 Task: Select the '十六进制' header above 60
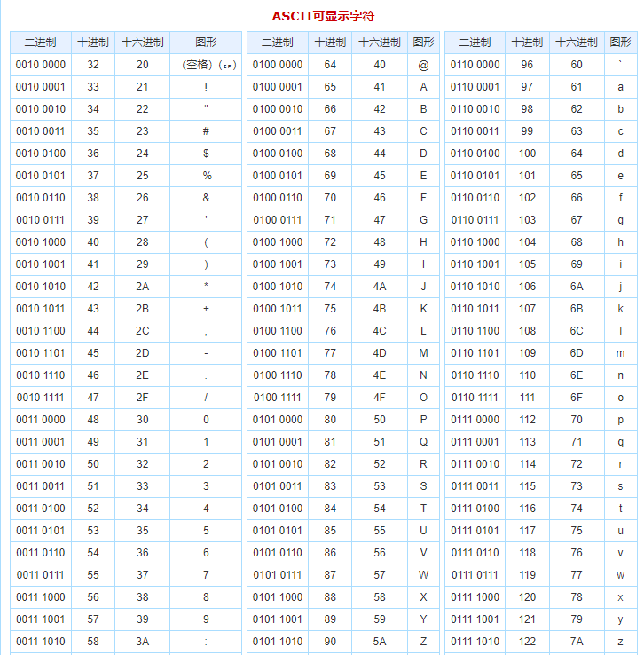[x=577, y=43]
